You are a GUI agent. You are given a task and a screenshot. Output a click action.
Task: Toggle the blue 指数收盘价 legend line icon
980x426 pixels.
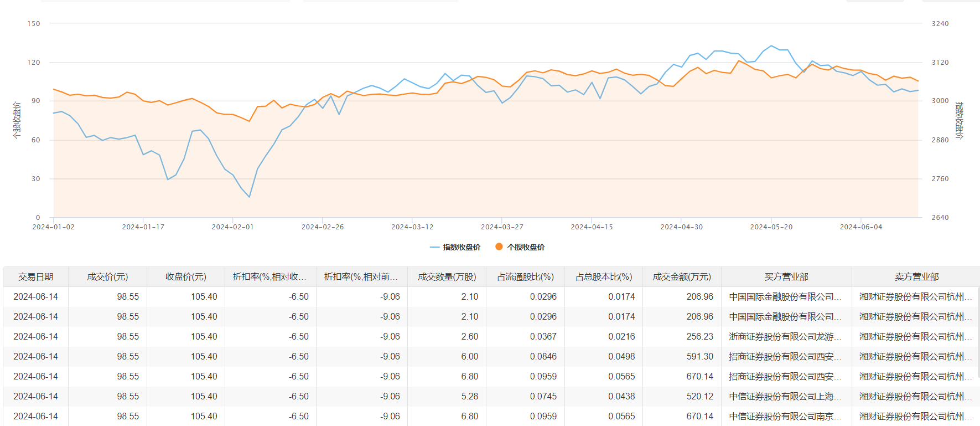pos(434,247)
